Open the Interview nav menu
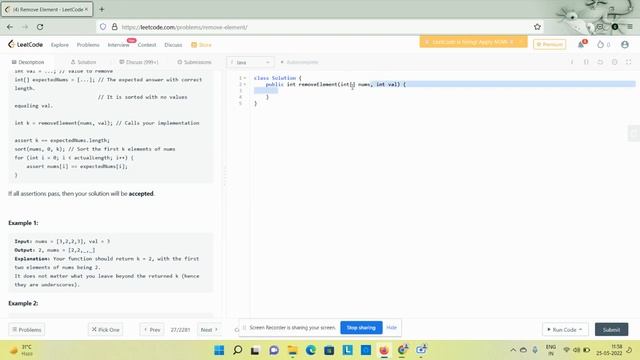Image resolution: width=640 pixels, height=360 pixels. [x=118, y=44]
